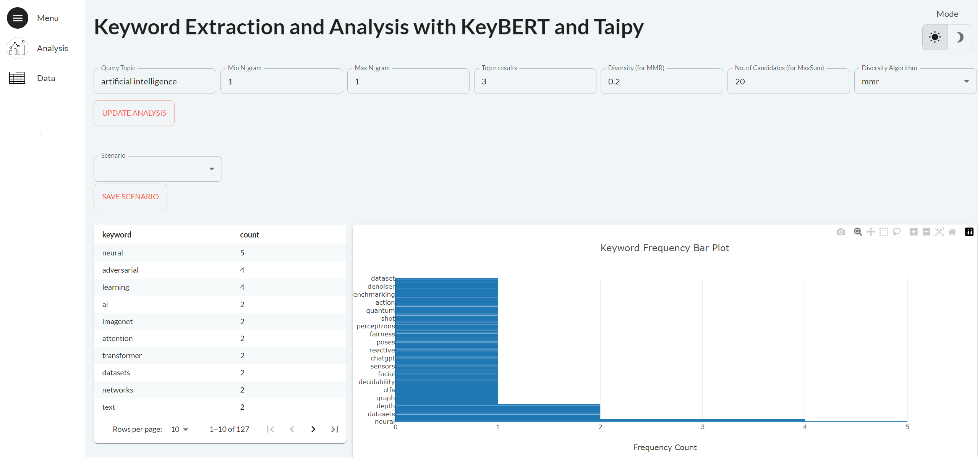Choose the box select tool
This screenshot has height=462, width=980.
(883, 232)
